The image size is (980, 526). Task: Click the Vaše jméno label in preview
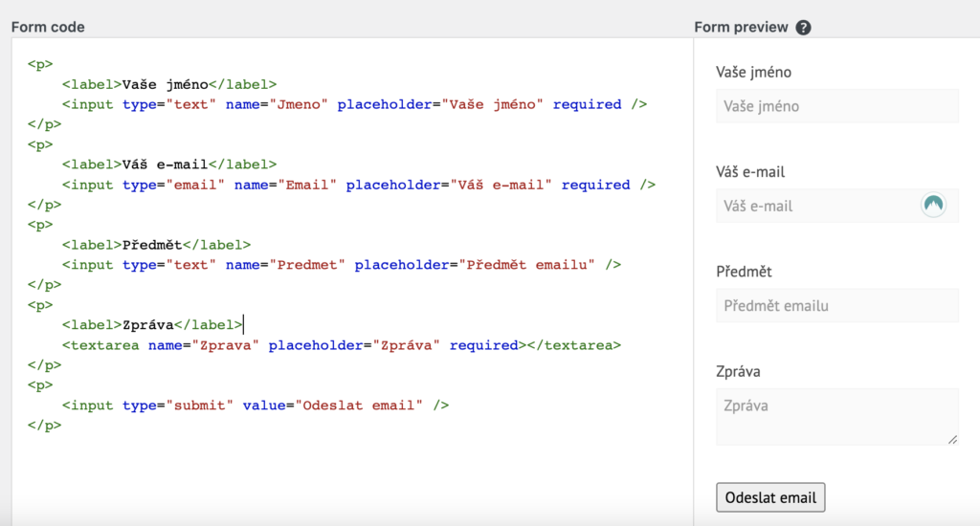(x=753, y=73)
